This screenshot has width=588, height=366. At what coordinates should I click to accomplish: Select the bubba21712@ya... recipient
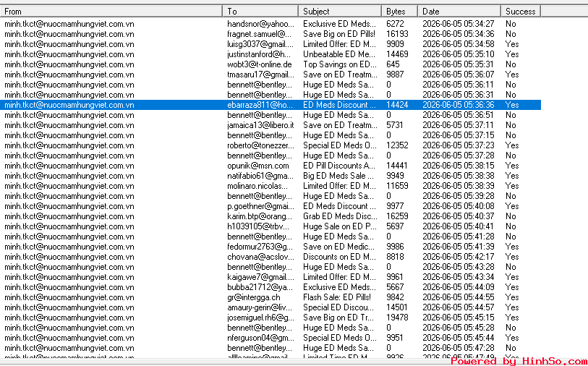tap(260, 287)
